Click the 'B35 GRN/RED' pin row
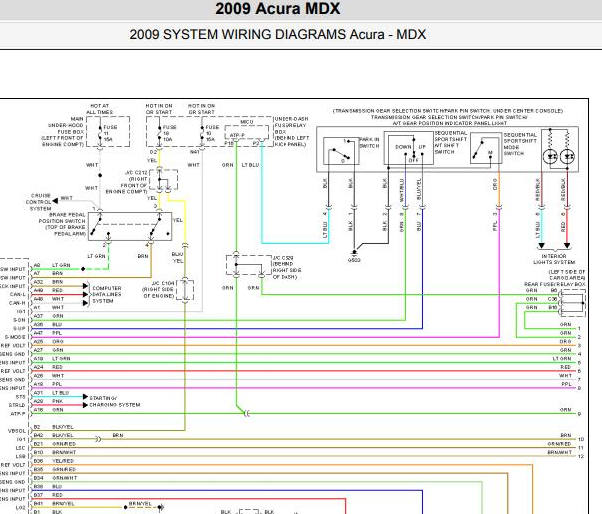Screen dimensions: 602x514 55,469
